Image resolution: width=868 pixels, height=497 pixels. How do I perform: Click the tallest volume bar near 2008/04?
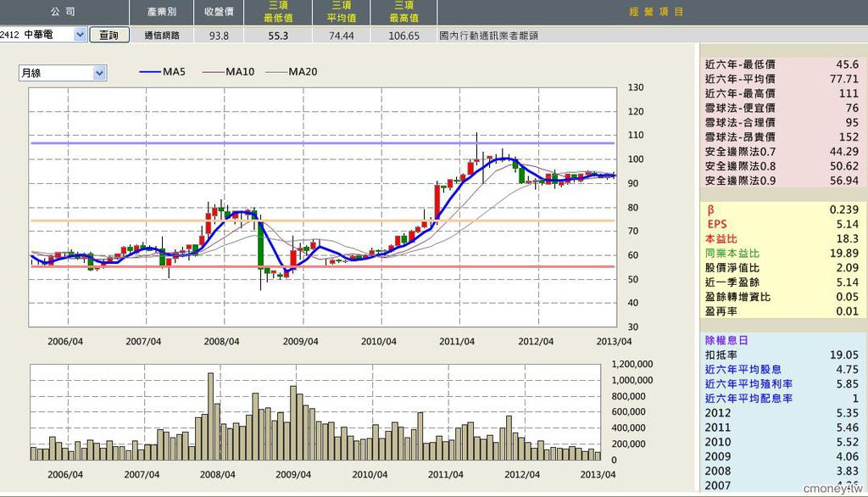(x=210, y=416)
